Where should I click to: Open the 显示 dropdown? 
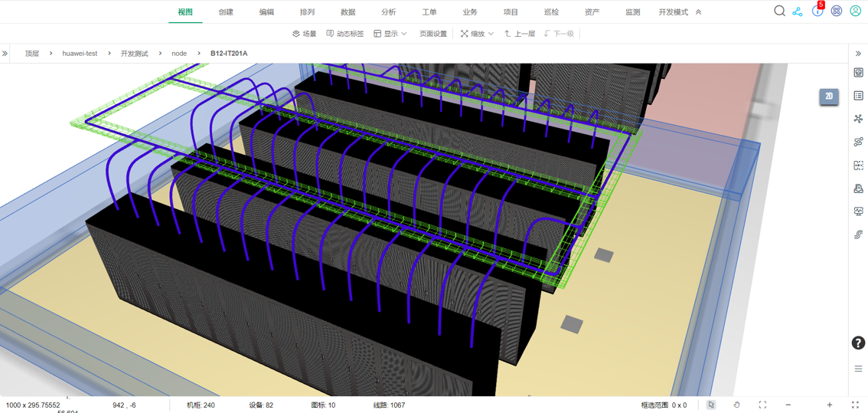pyautogui.click(x=390, y=34)
